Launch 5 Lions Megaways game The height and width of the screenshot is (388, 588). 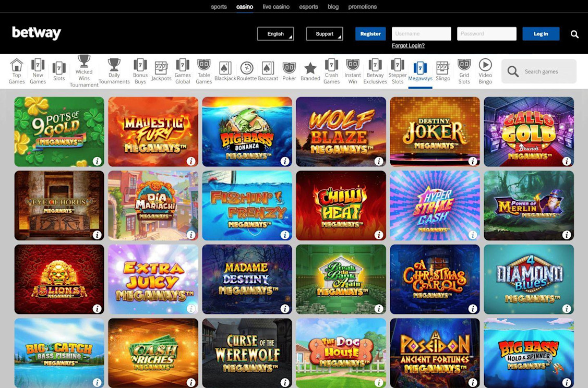point(59,280)
